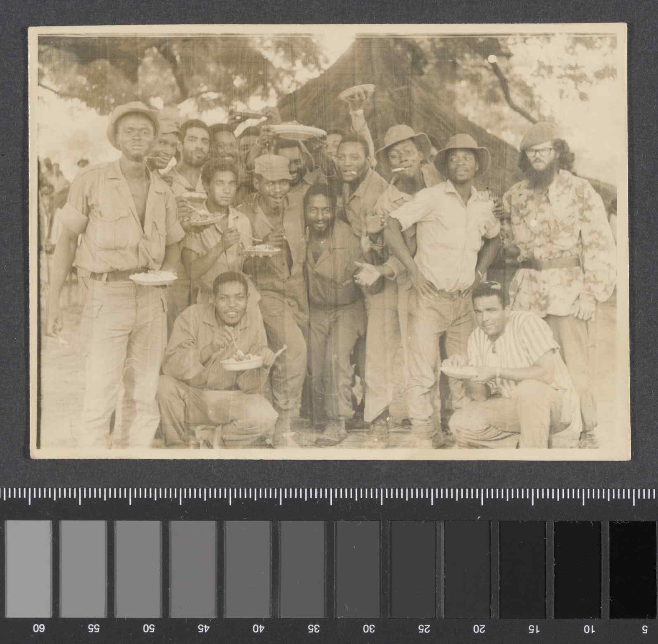The height and width of the screenshot is (644, 658).
Task: Click the number label 45 below the grayscale
Action: click(204, 629)
